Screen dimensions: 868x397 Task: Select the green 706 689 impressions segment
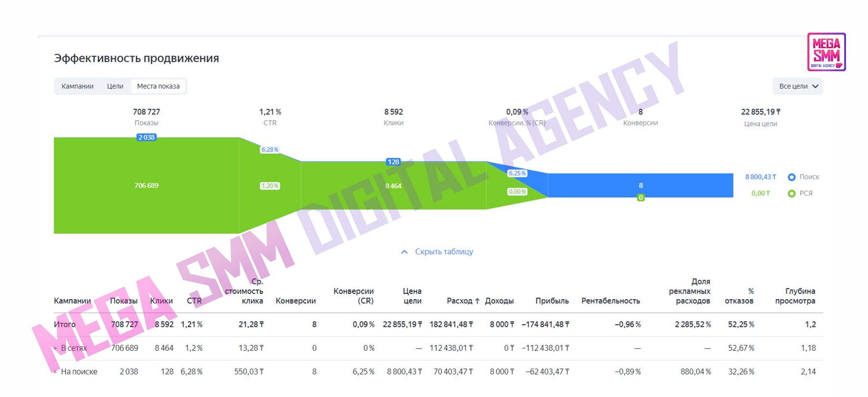tap(146, 186)
